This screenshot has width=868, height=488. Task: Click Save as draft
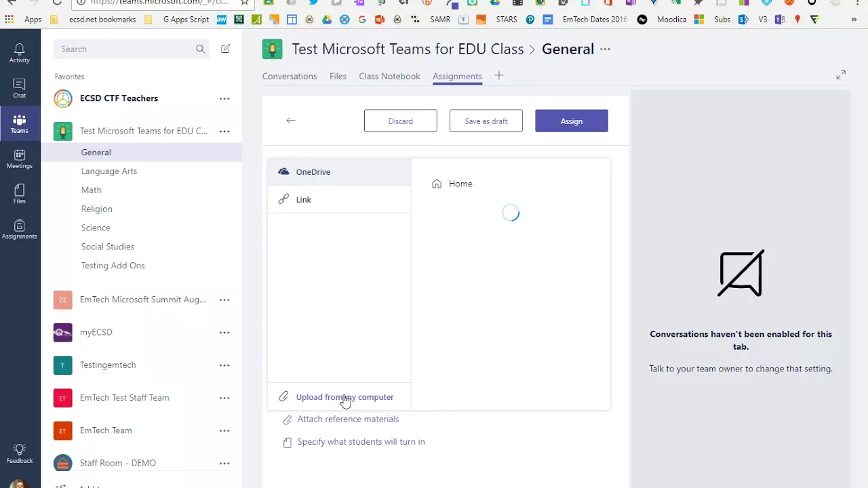pos(486,121)
